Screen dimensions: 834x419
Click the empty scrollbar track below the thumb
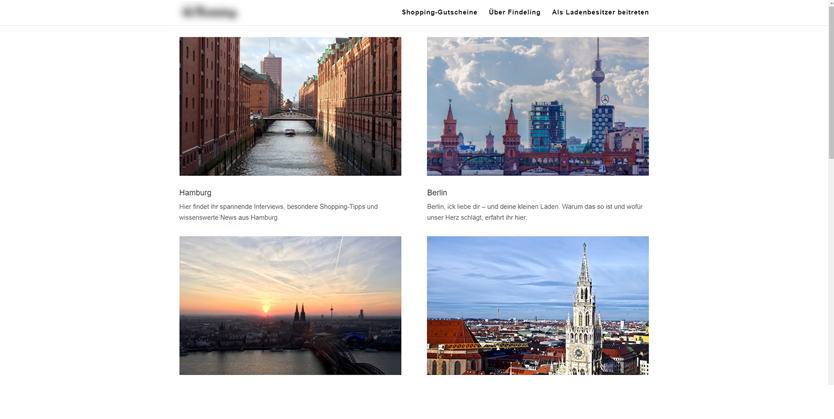tap(829, 300)
